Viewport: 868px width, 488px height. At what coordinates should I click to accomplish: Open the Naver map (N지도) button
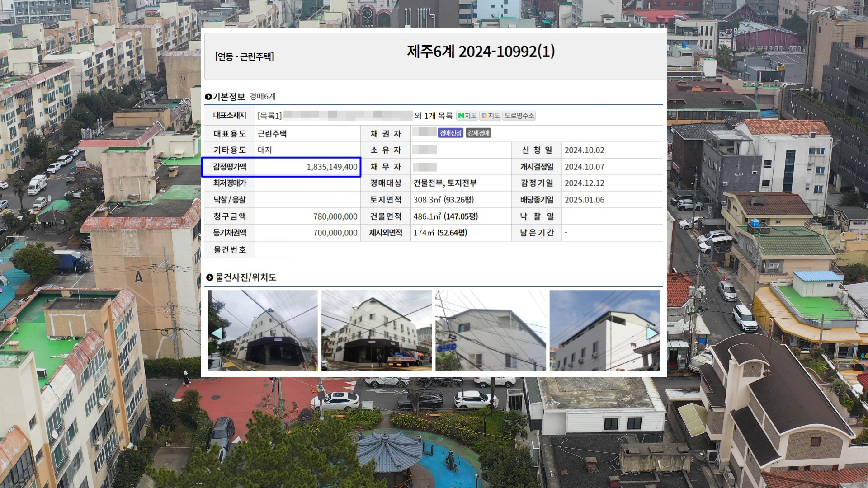click(x=467, y=116)
